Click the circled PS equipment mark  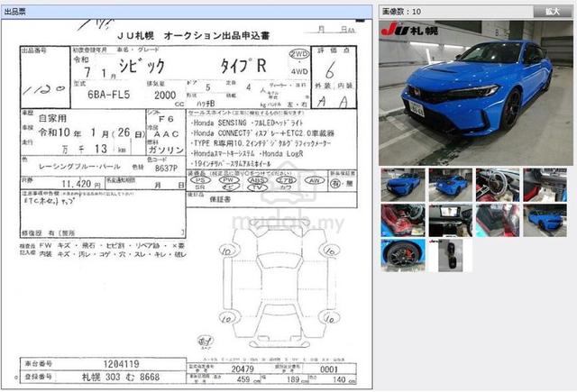coord(200,180)
